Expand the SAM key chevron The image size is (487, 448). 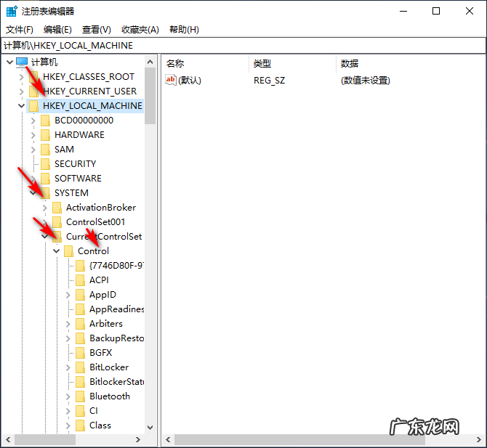coord(33,150)
